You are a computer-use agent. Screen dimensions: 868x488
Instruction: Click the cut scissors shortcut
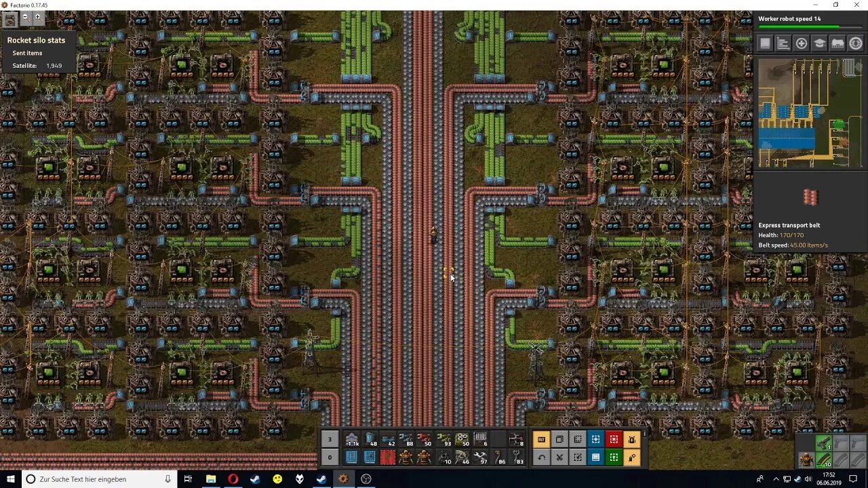tap(559, 457)
